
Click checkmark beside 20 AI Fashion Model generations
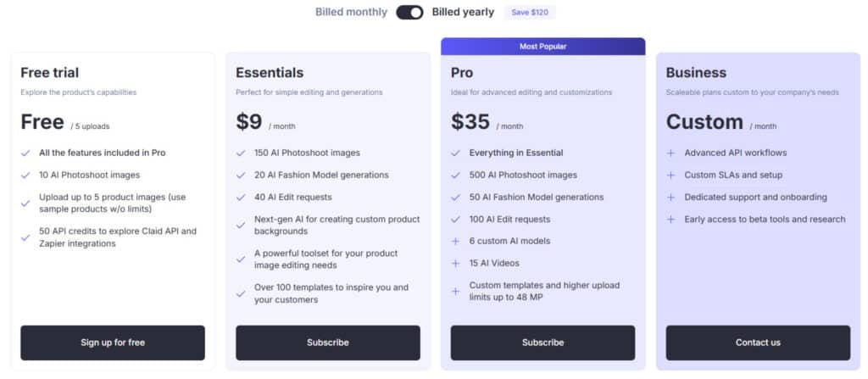tap(241, 176)
